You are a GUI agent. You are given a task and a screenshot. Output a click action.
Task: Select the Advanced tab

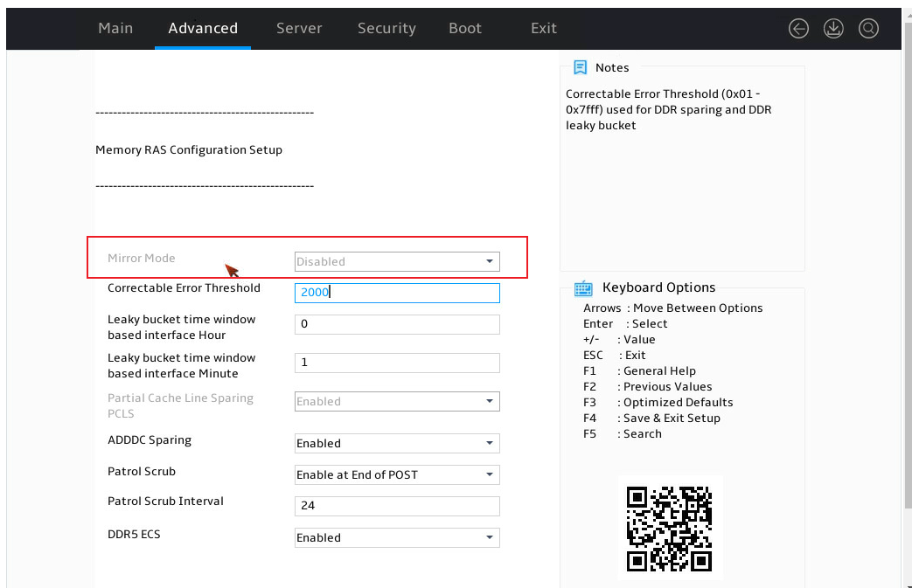(203, 28)
